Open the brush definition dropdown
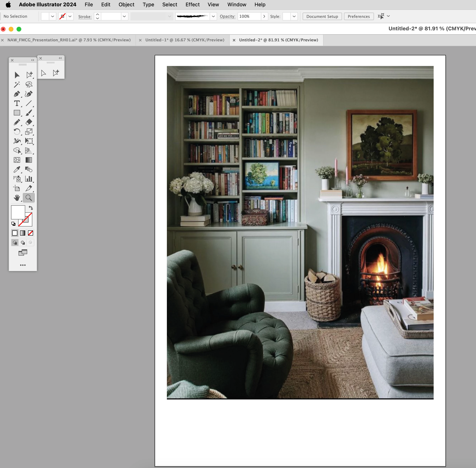476x468 pixels. [213, 17]
